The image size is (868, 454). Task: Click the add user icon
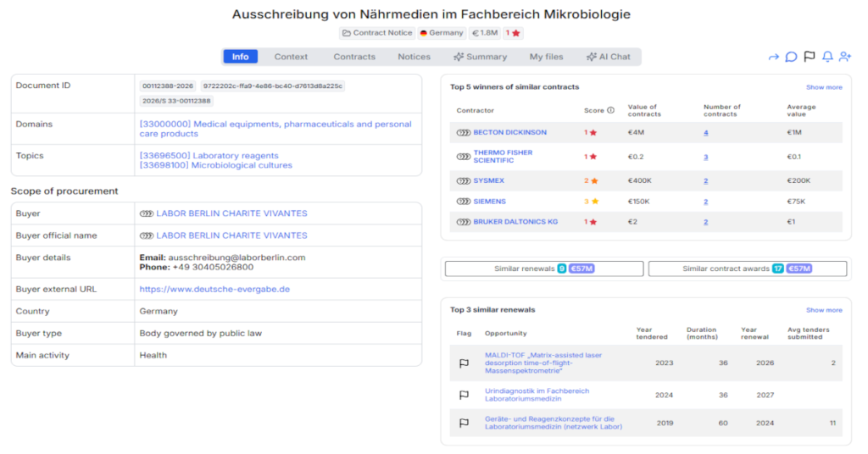(x=845, y=57)
